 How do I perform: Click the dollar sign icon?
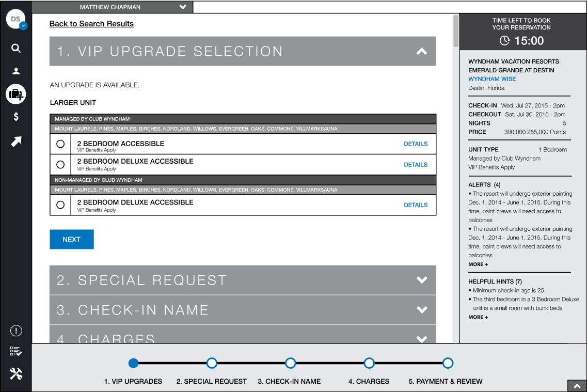click(16, 117)
